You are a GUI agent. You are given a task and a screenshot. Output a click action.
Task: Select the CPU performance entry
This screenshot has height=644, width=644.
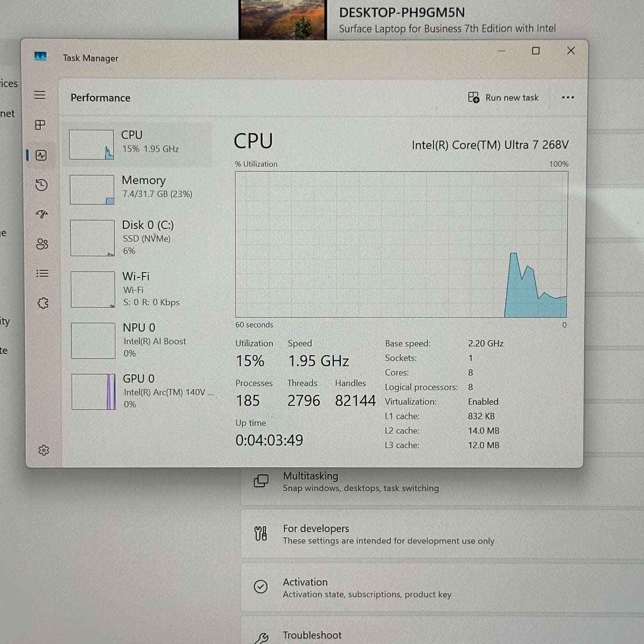tap(137, 144)
